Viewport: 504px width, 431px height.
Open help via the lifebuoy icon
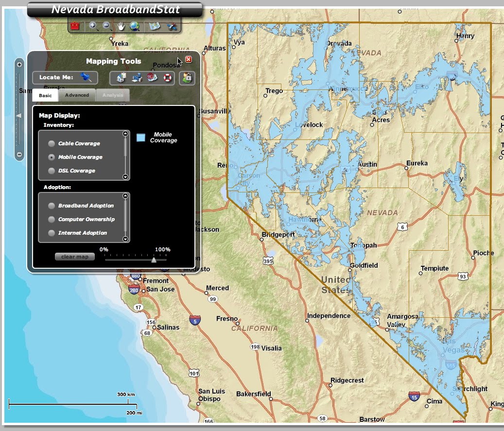pos(168,77)
